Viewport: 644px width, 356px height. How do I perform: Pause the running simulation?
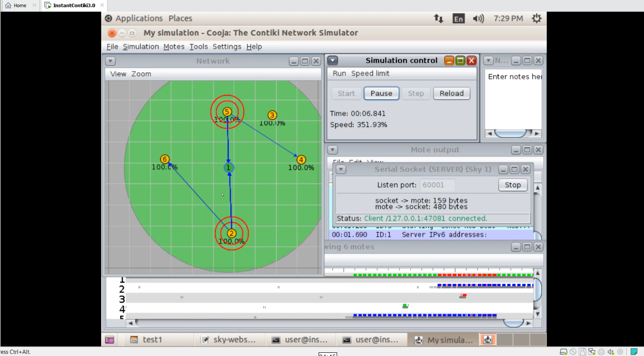[x=381, y=94]
